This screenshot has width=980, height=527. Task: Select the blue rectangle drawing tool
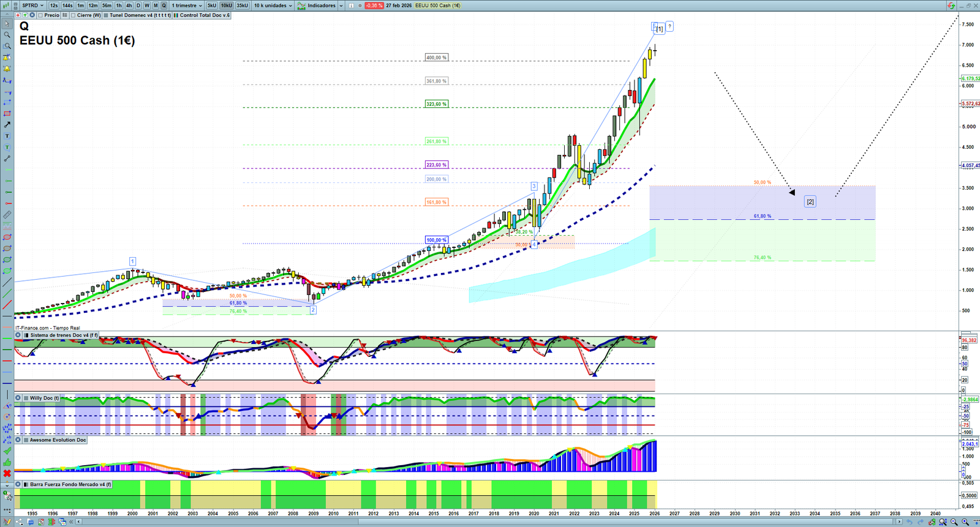[7, 102]
